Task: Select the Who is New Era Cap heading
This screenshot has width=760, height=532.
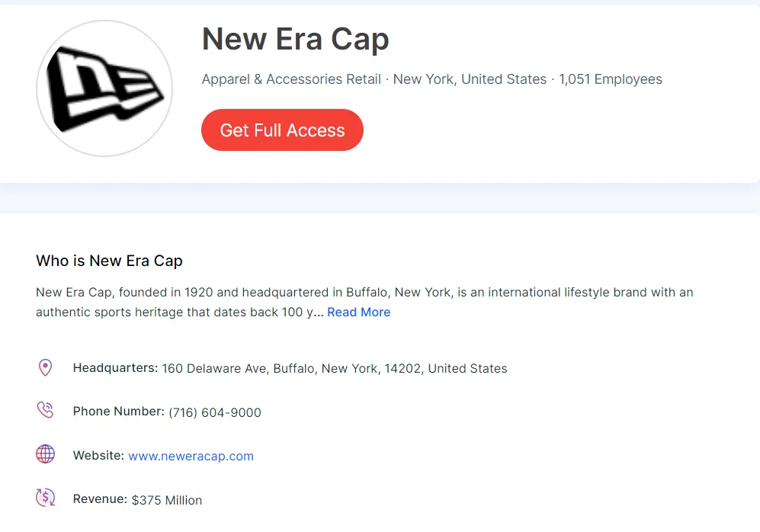Action: click(x=109, y=260)
